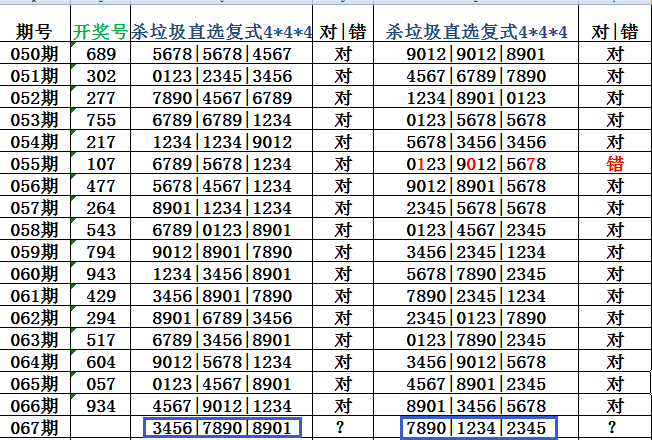This screenshot has width=652, height=440.
Task: Click the empty winning number cell for 067期
Action: click(x=101, y=428)
